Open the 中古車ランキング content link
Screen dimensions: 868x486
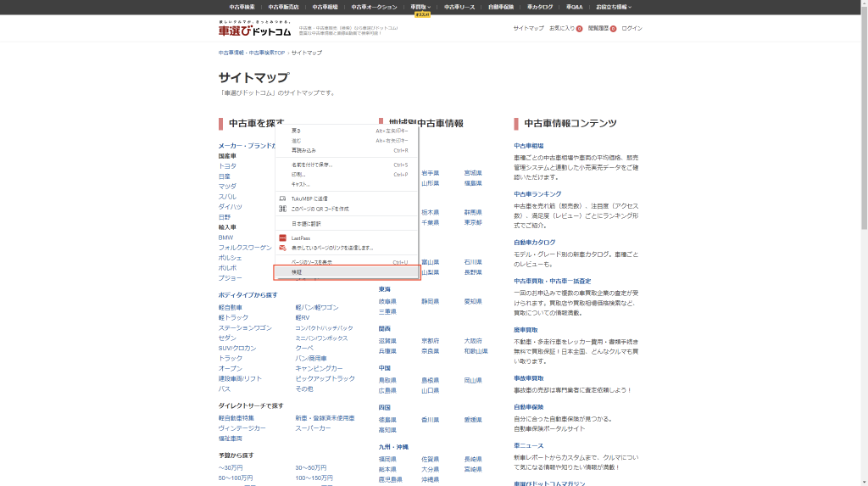pyautogui.click(x=537, y=194)
